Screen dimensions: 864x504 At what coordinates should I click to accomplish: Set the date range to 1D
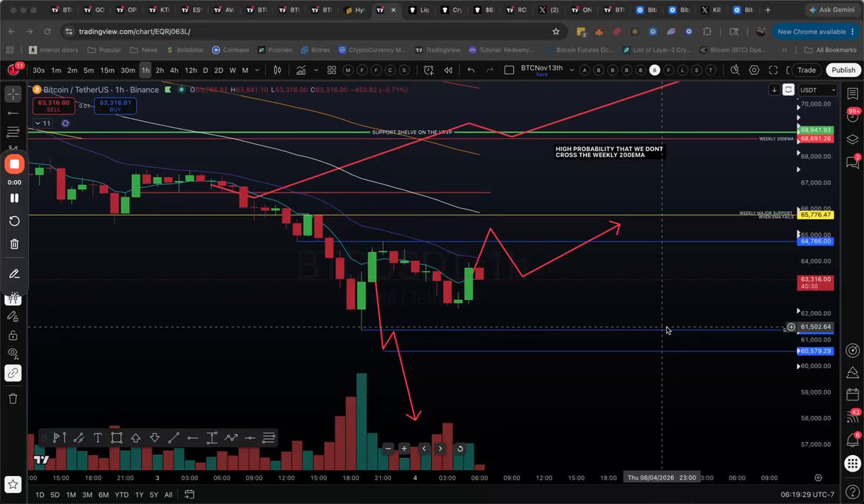[x=40, y=495]
